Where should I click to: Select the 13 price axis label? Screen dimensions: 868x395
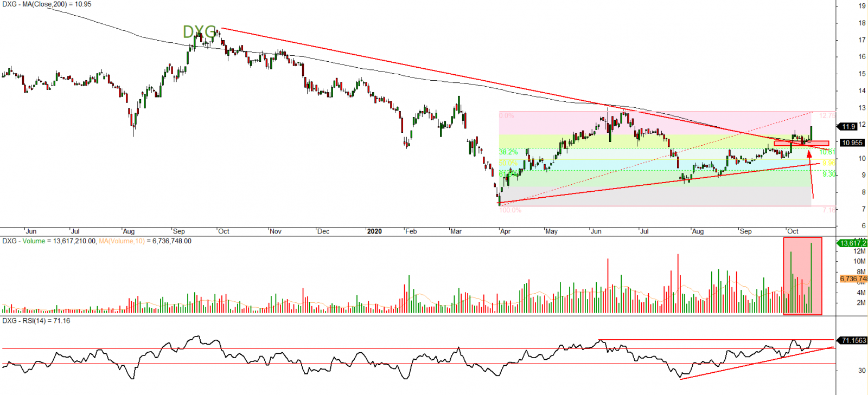click(x=862, y=107)
